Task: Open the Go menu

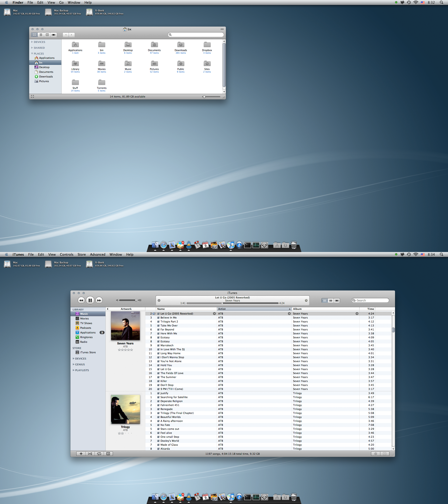Action: [x=61, y=3]
